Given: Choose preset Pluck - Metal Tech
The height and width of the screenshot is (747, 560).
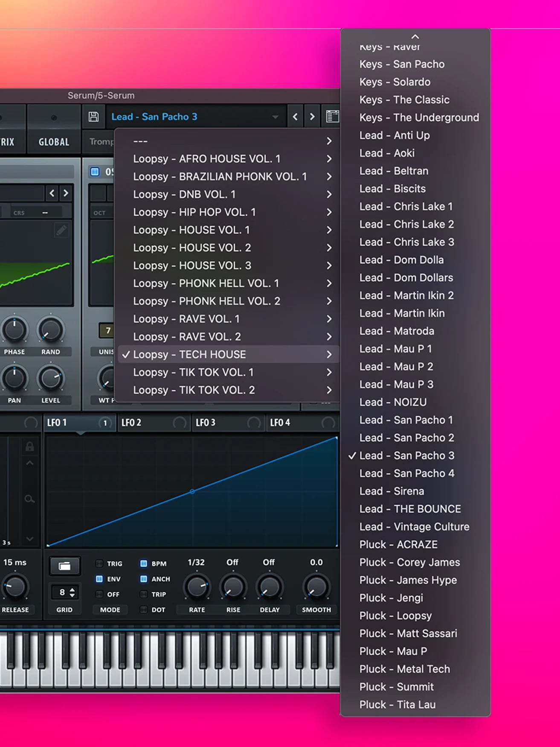Looking at the screenshot, I should (x=415, y=669).
